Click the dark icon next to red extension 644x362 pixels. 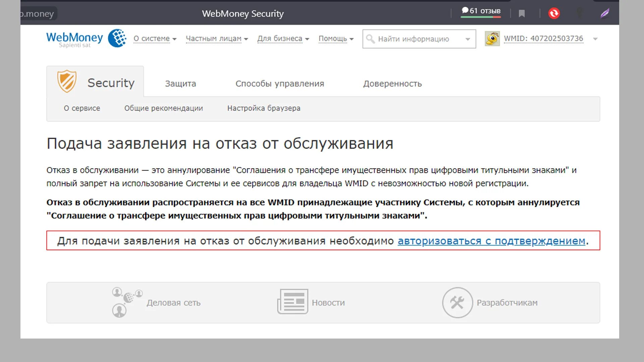click(579, 13)
